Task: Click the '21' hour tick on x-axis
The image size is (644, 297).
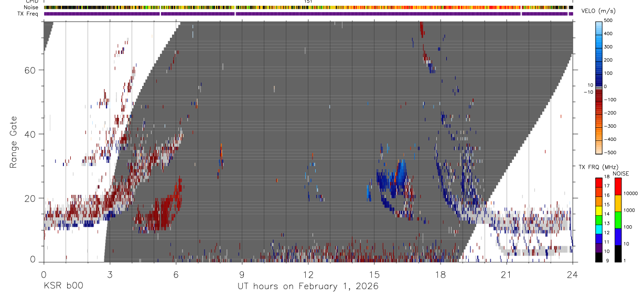Action: pos(507,274)
